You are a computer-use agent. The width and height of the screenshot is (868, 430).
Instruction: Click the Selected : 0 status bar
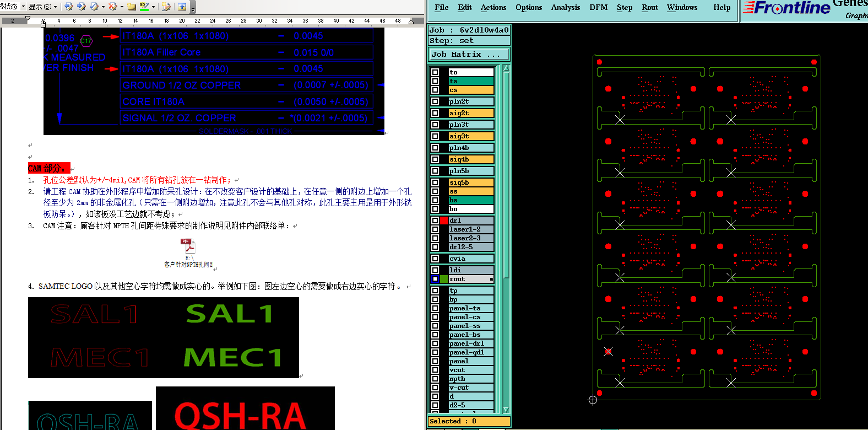469,421
